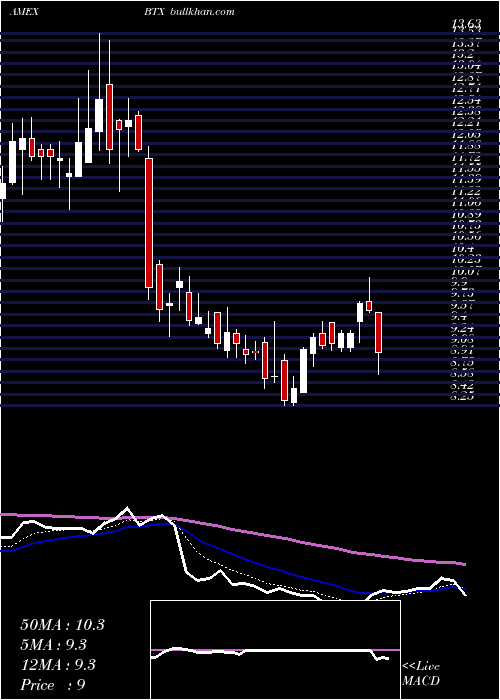Click the 50MA : 10.3 readout
This screenshot has height=700, width=500.
[62, 625]
